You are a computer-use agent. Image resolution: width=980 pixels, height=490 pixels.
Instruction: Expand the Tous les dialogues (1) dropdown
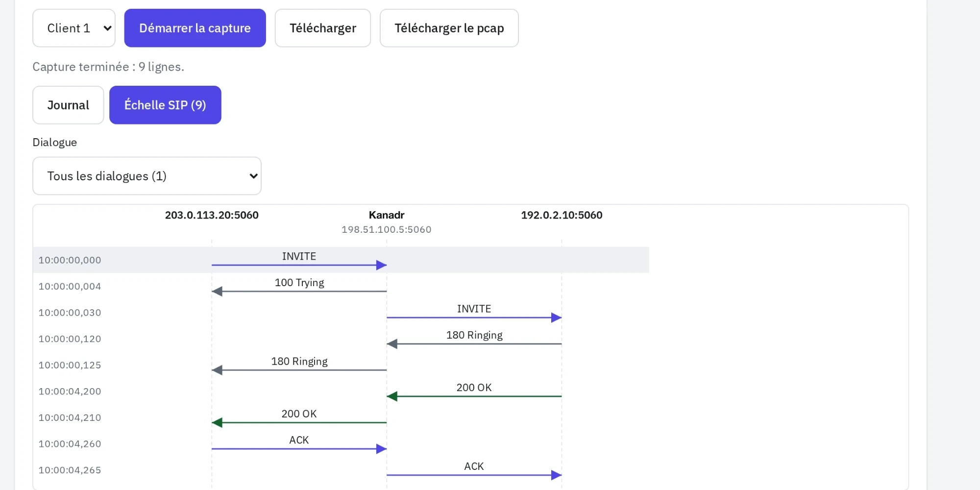tap(147, 176)
